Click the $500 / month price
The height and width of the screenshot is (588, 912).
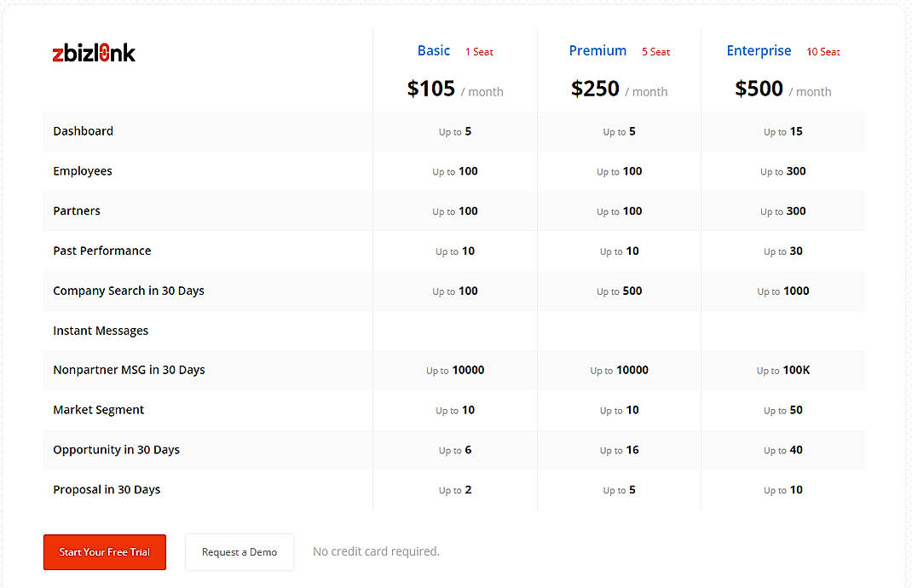pyautogui.click(x=783, y=89)
